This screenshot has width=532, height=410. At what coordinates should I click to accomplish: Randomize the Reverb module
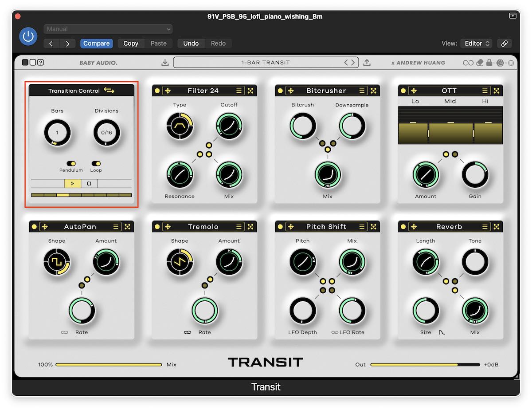point(497,227)
